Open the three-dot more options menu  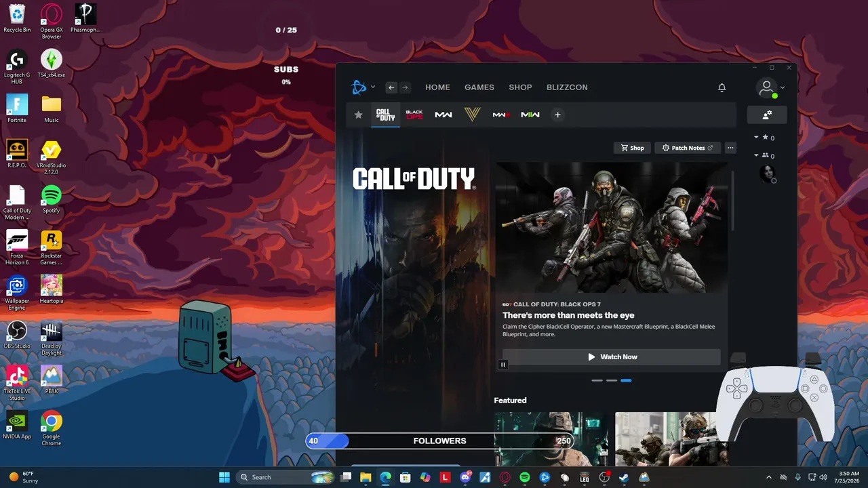click(x=730, y=148)
